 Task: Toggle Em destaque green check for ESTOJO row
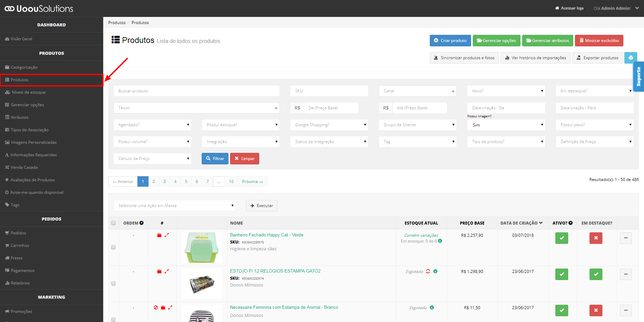596,274
